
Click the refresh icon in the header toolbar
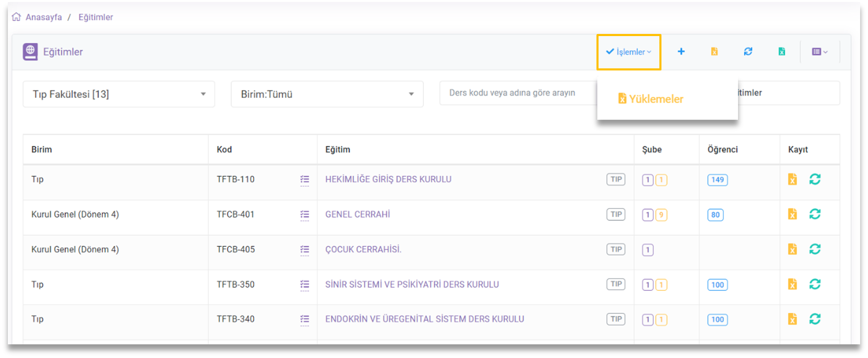[x=748, y=51]
